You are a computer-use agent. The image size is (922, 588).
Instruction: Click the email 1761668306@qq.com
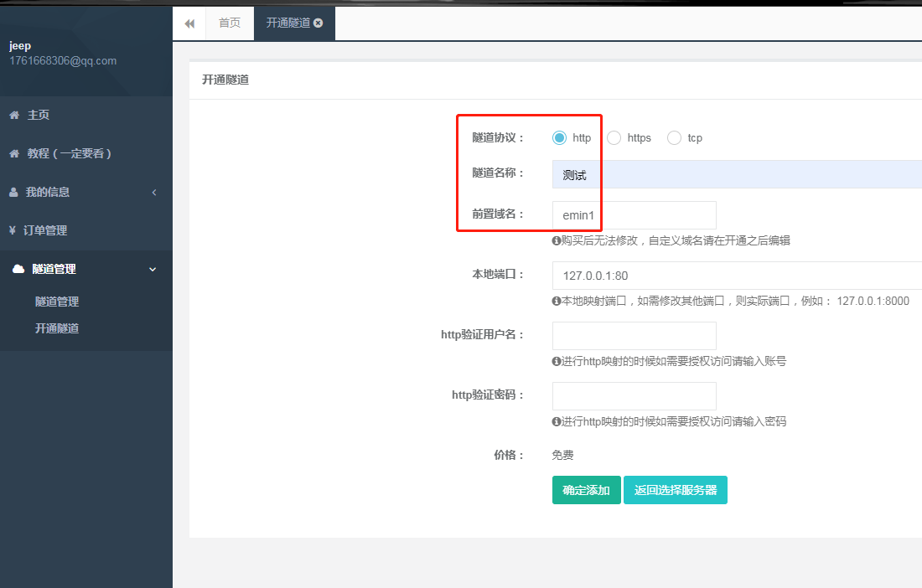(x=63, y=61)
